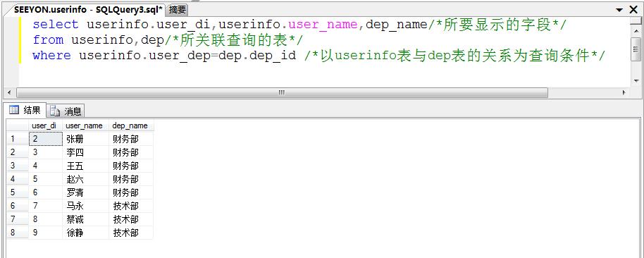Click the 徐静 cell
This screenshot has height=258, width=644.
coord(85,233)
